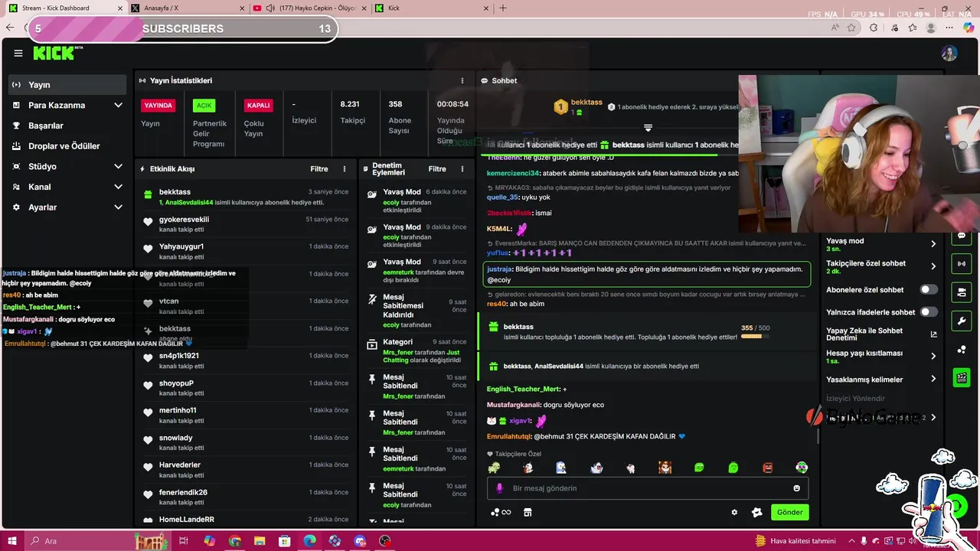Screen dimensions: 980x551
Task: Click the 8.231 Takipçi statistic
Action: coord(352,112)
